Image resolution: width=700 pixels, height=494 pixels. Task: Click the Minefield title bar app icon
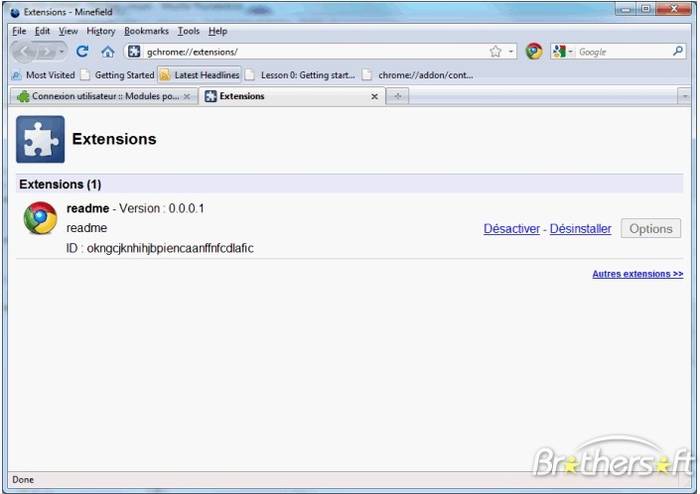point(15,12)
